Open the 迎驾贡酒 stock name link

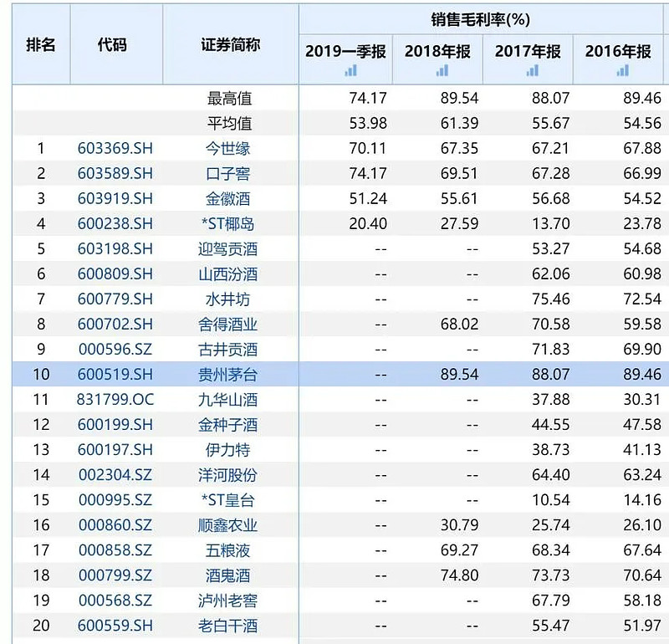tap(227, 248)
